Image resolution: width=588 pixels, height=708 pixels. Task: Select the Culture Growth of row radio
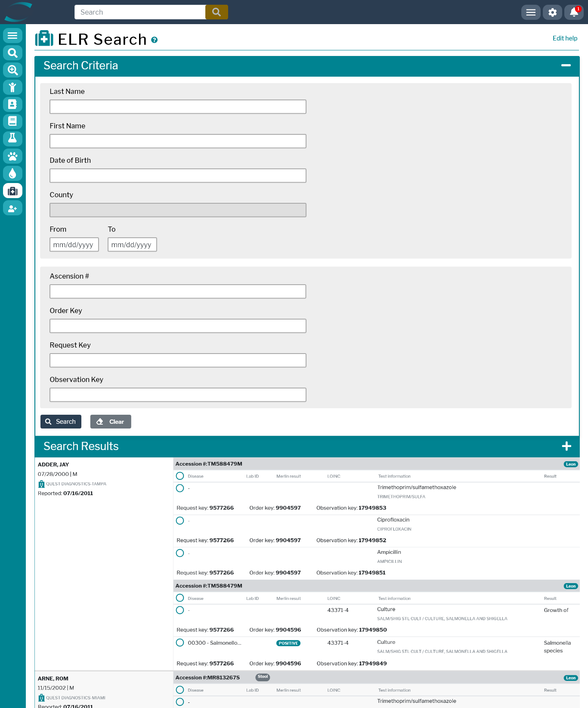tap(180, 610)
